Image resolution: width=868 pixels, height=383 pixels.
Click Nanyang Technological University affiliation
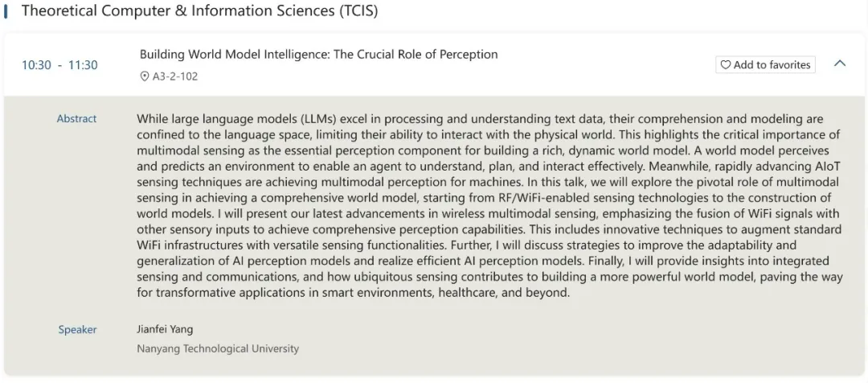coord(218,348)
